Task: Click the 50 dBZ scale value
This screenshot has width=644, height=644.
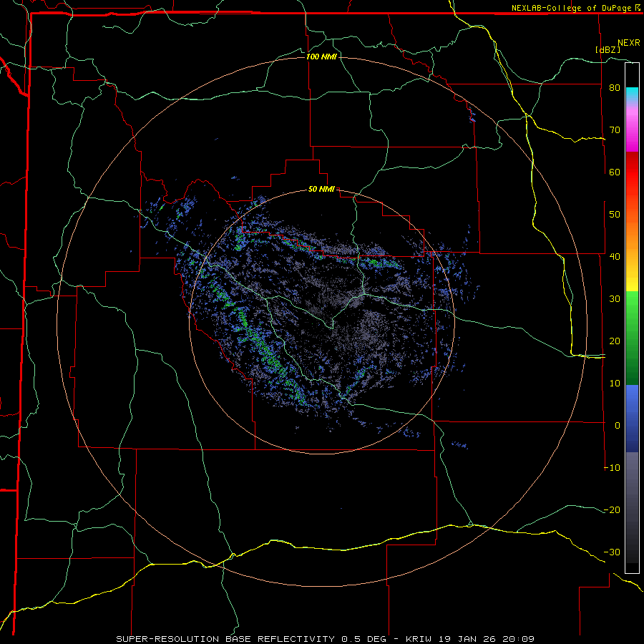Action: coord(615,215)
